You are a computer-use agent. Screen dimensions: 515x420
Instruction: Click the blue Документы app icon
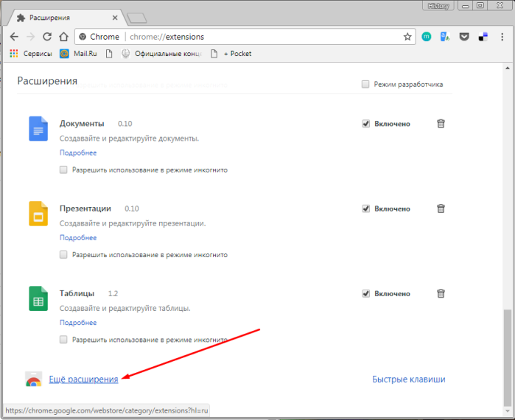coord(38,129)
